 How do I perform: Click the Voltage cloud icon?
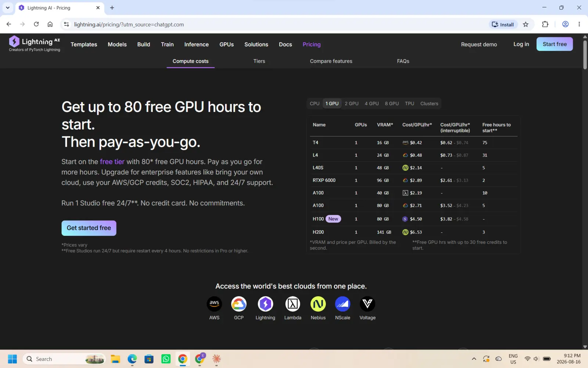pyautogui.click(x=367, y=304)
